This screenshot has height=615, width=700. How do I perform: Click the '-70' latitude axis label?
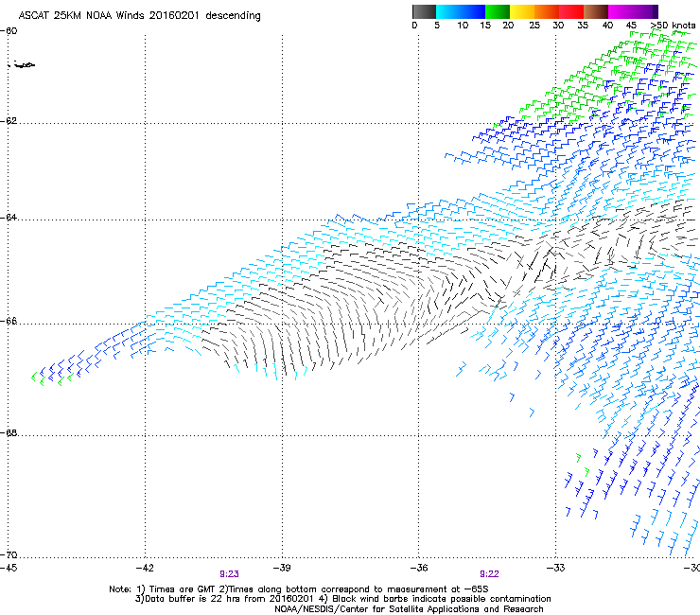pyautogui.click(x=9, y=555)
